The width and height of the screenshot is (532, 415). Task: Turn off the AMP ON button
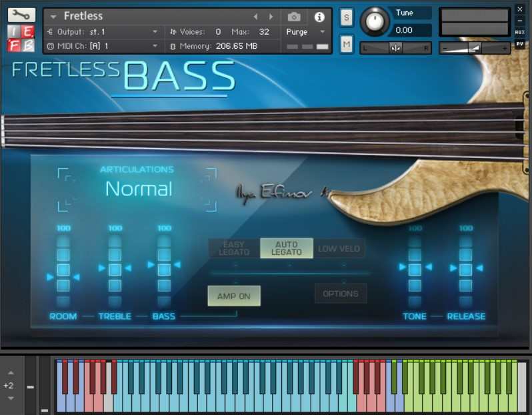(x=234, y=296)
